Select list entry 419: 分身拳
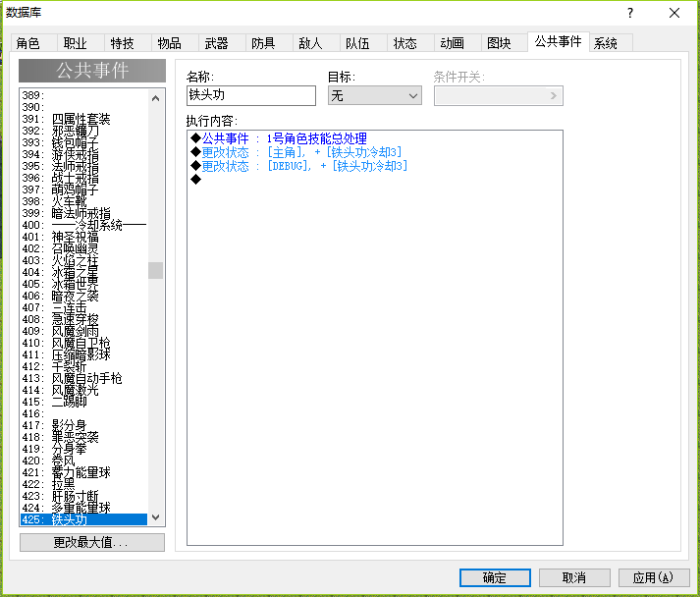This screenshot has width=700, height=597. (83, 449)
